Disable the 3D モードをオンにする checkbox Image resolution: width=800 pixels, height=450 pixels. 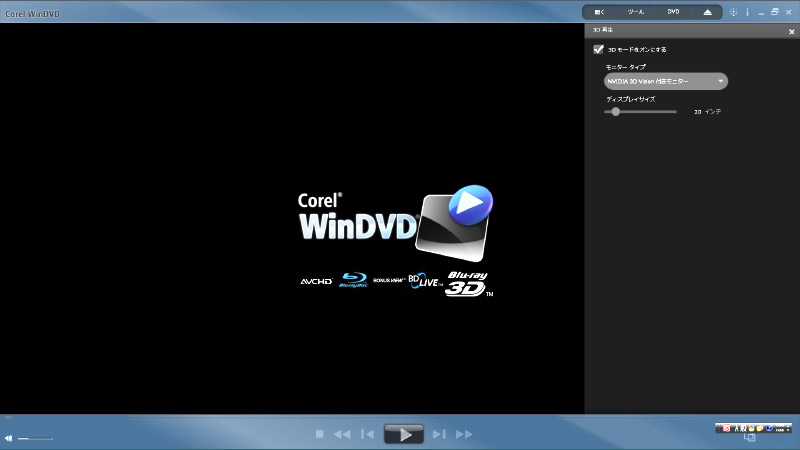[598, 49]
